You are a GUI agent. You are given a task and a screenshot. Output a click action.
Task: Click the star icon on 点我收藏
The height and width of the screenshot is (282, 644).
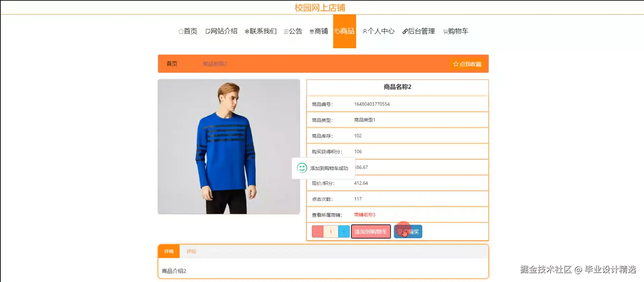[456, 64]
